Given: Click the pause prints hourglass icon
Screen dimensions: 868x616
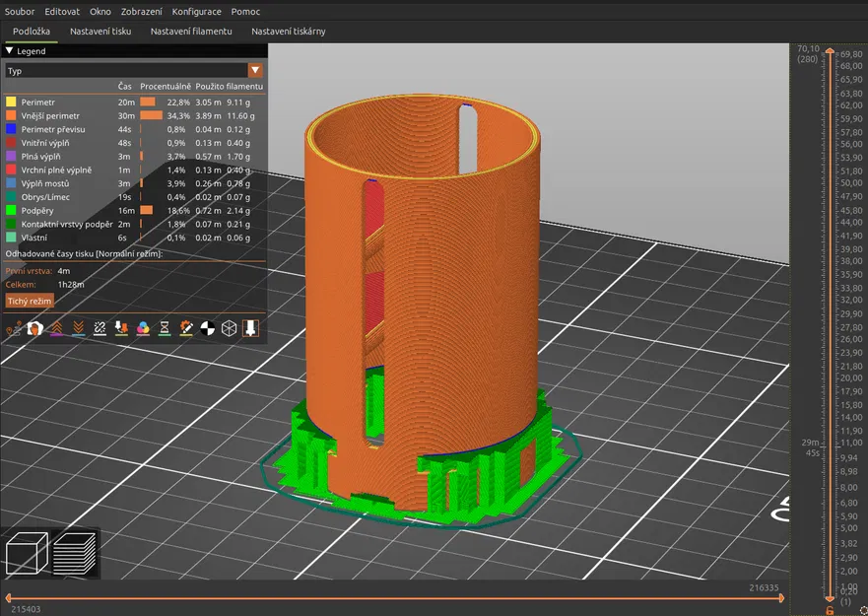Looking at the screenshot, I should point(165,328).
